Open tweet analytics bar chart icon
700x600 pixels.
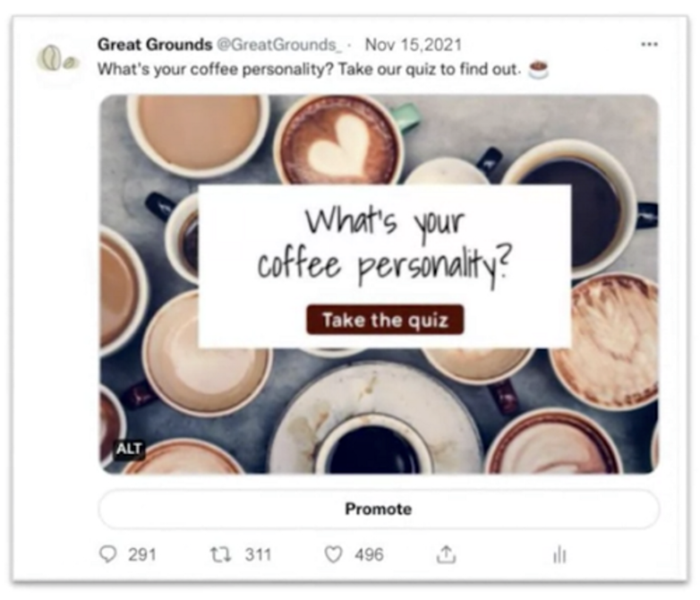pos(559,555)
